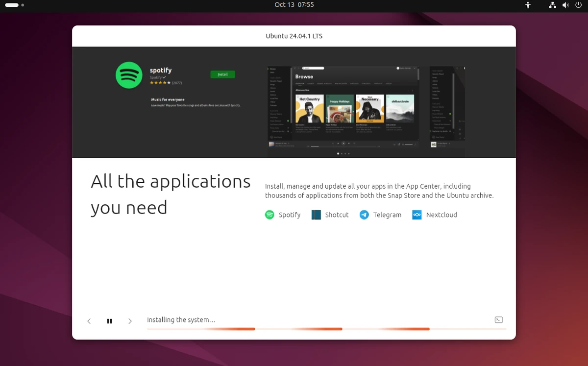Image resolution: width=588 pixels, height=366 pixels.
Task: Click the Spotify logo in the featured banner
Action: pyautogui.click(x=129, y=75)
